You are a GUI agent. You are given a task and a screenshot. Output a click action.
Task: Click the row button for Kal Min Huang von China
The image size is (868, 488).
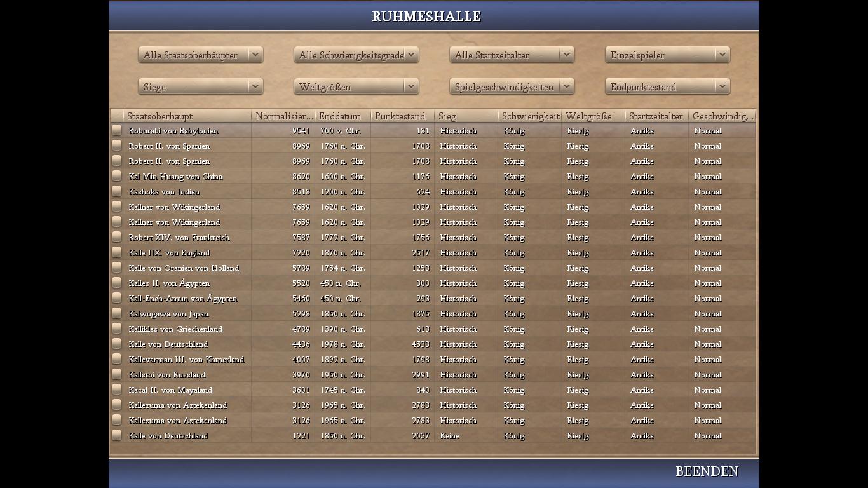(116, 176)
